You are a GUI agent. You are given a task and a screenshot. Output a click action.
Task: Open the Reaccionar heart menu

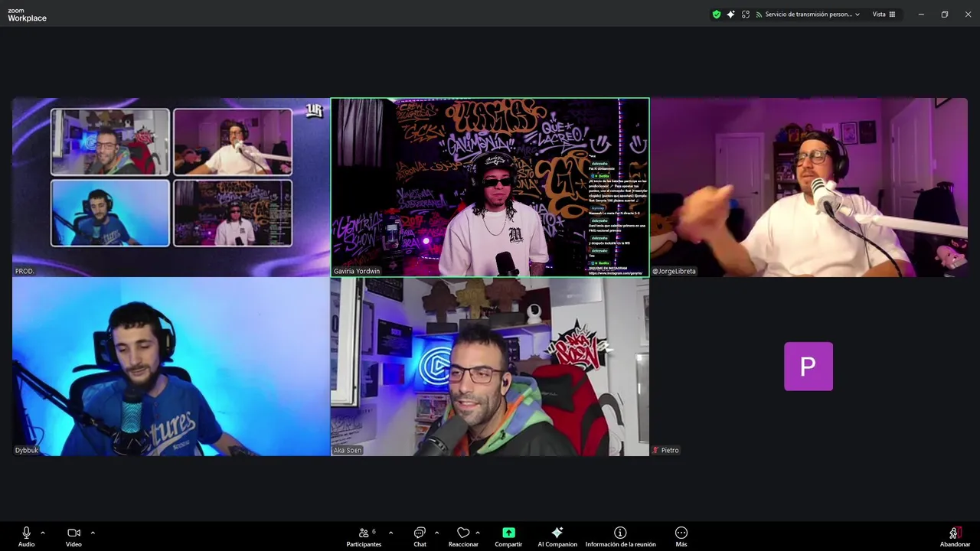463,536
